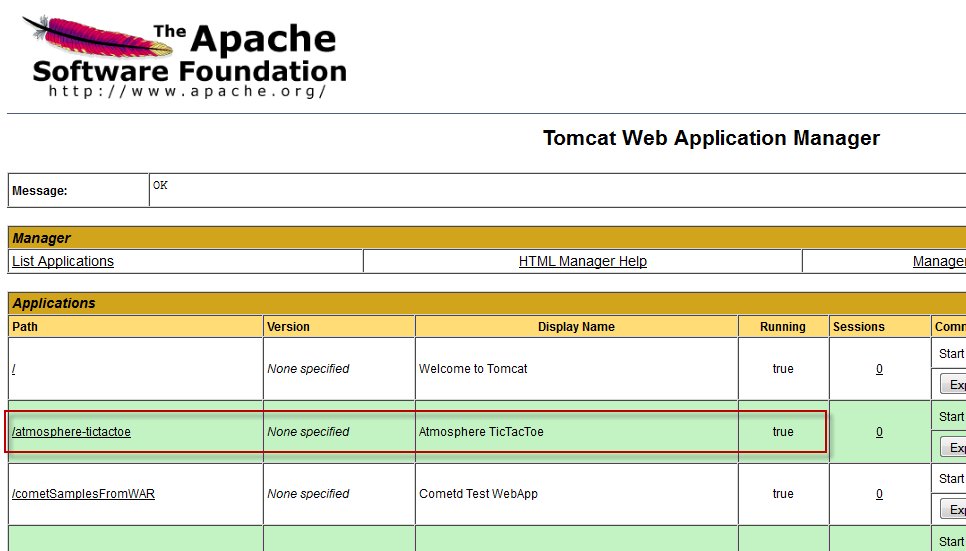Click the apache.org URL in the logo

click(x=188, y=91)
